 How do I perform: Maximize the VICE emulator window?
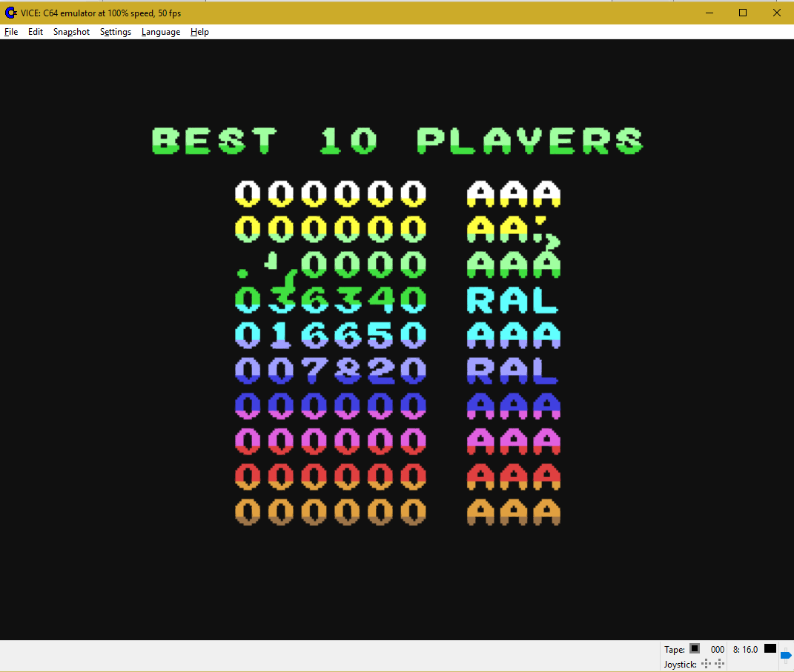click(x=743, y=13)
